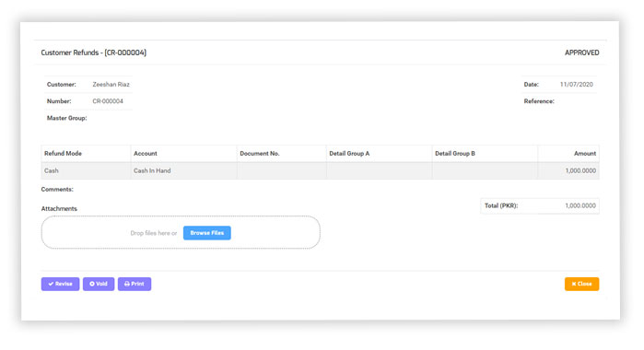This screenshot has width=644, height=350.
Task: Void this customer refund
Action: pos(99,284)
